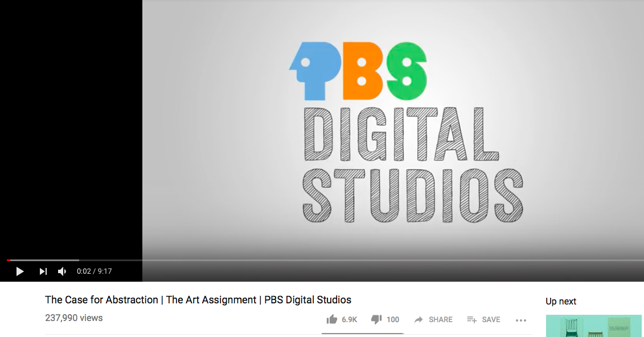Click the thumbs-up like icon
The height and width of the screenshot is (337, 644).
(x=331, y=319)
